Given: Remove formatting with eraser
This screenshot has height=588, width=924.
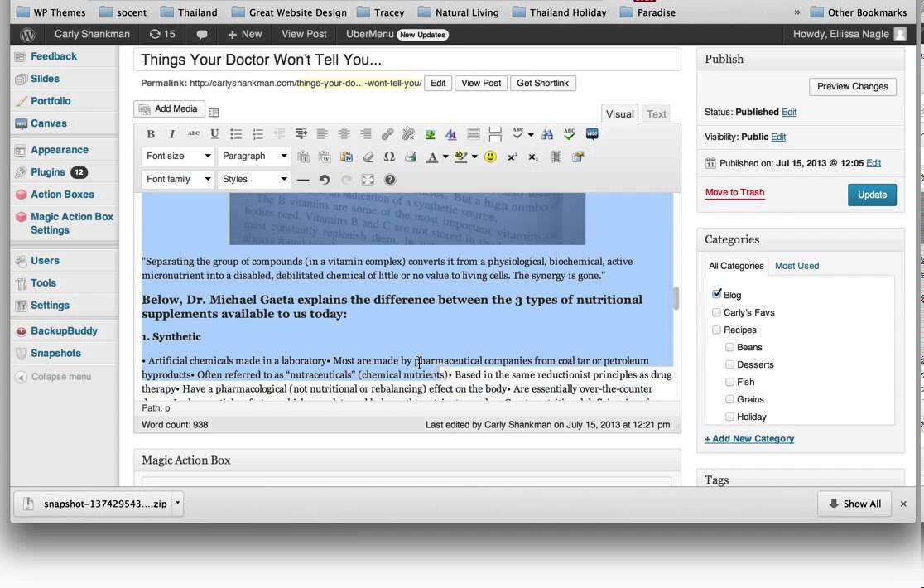Looking at the screenshot, I should [x=368, y=157].
